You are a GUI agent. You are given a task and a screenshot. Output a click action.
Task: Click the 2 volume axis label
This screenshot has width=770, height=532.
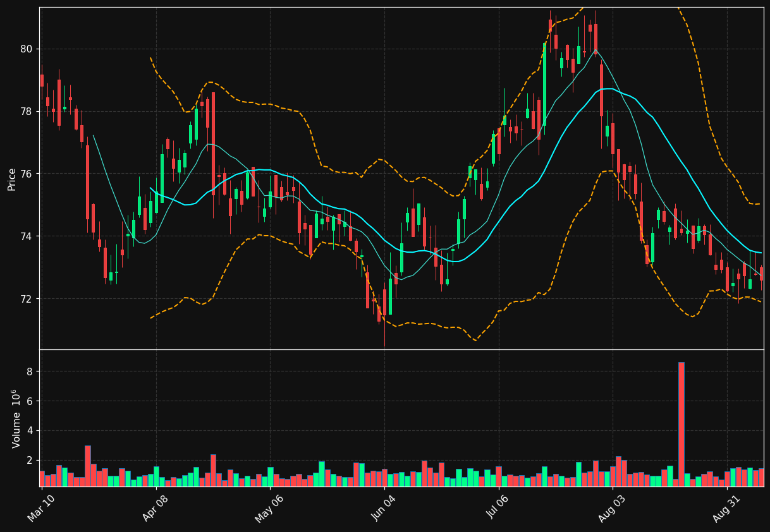[x=29, y=461]
